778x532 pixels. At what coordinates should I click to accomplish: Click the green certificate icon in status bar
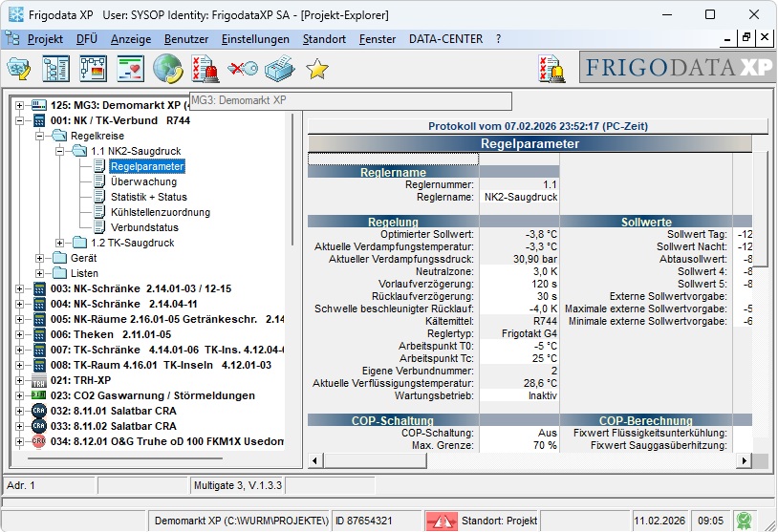pos(744,521)
